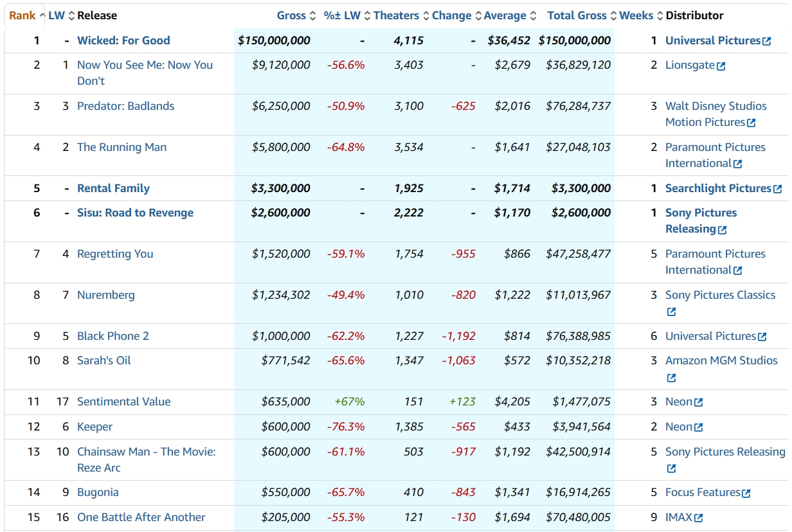Open Sentimental Value movie link
The image size is (792, 532).
(123, 402)
